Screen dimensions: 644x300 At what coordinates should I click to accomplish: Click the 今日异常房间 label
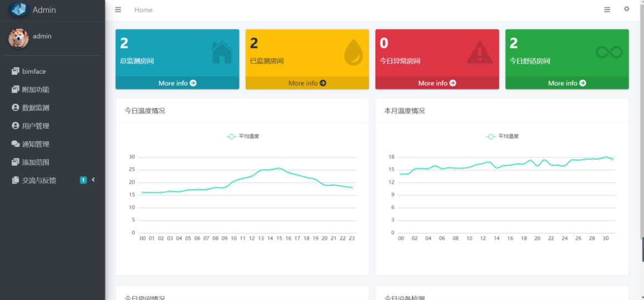[x=400, y=61]
